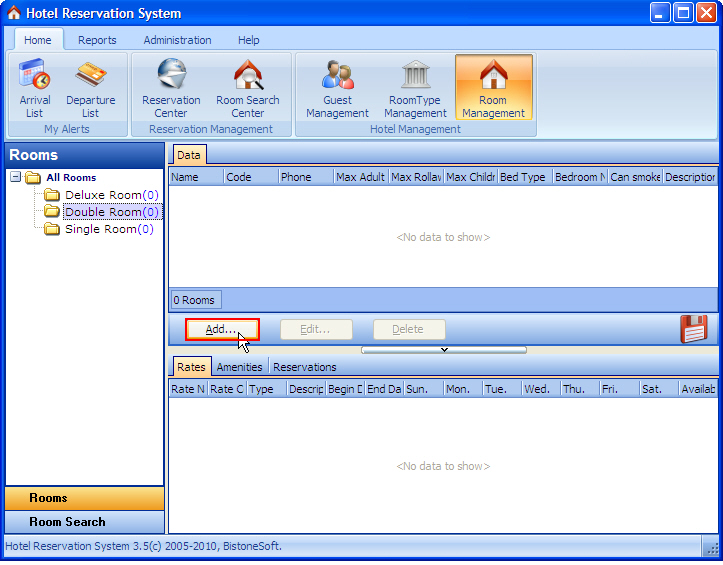The height and width of the screenshot is (565, 723).
Task: Open RoomType Management
Action: click(x=415, y=88)
